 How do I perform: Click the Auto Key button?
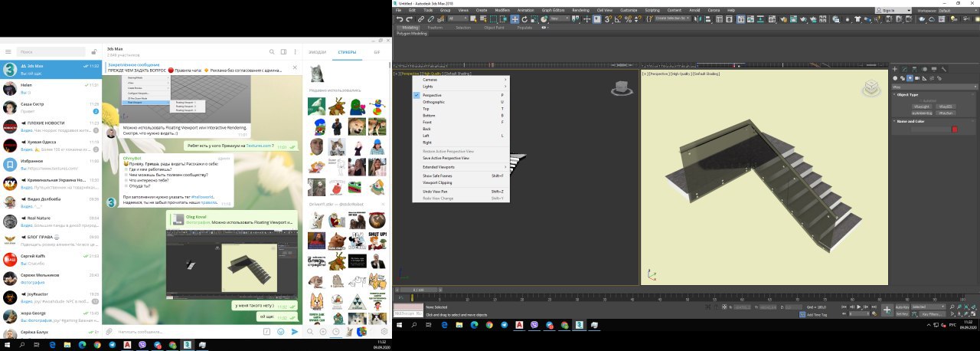[902, 307]
